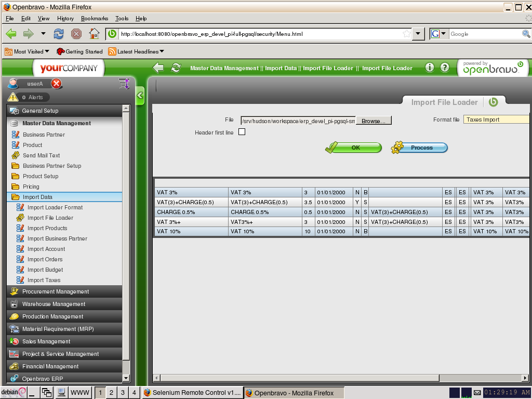Click the alerts warning triangle icon
Image resolution: width=532 pixels, height=399 pixels.
[13, 97]
